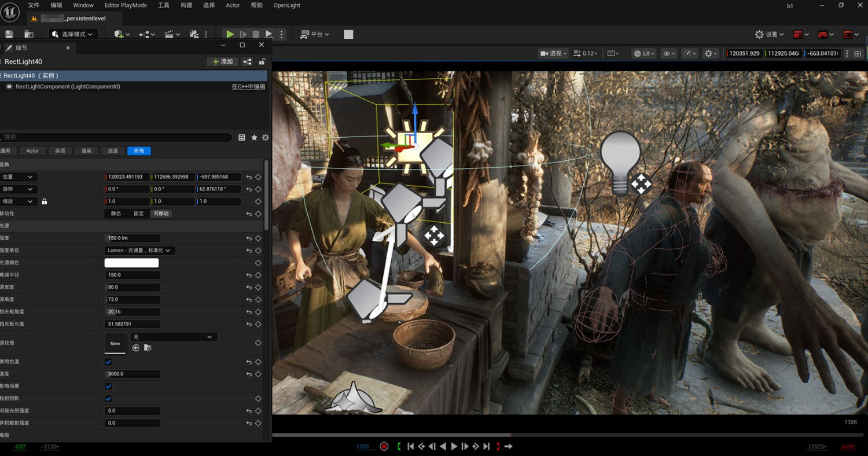The height and width of the screenshot is (456, 868).
Task: Click the favorites star icon in Details
Action: (254, 138)
